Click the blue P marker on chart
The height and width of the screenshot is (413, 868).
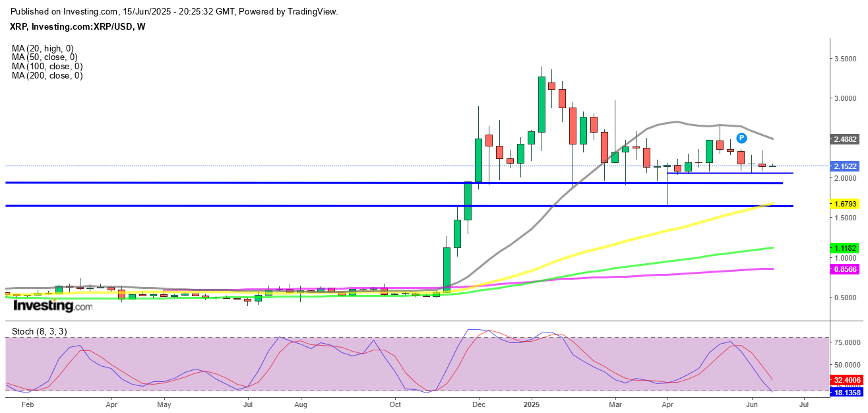click(741, 138)
